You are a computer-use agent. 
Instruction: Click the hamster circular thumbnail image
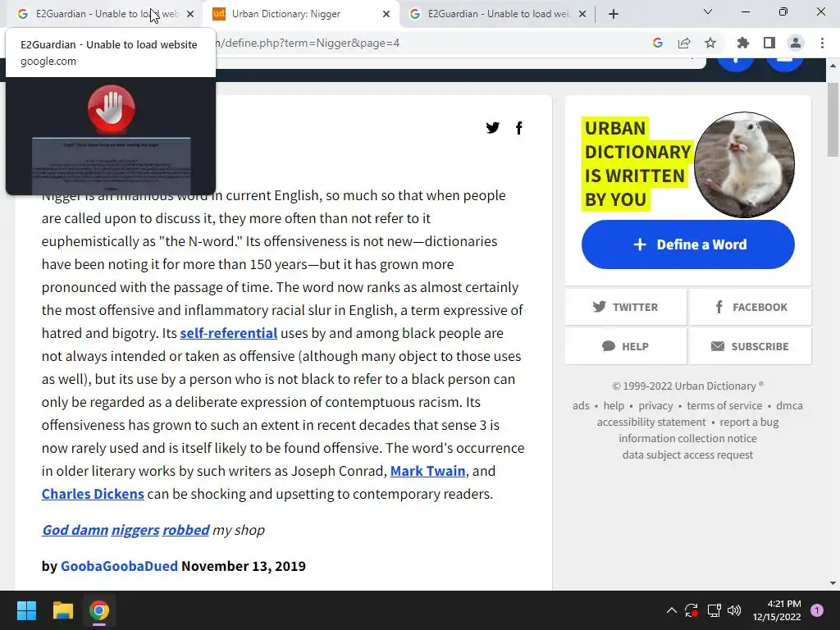pos(744,164)
